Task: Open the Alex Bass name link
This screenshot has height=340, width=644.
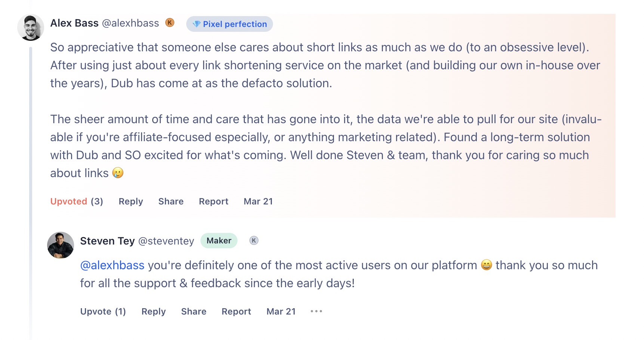Action: [74, 23]
